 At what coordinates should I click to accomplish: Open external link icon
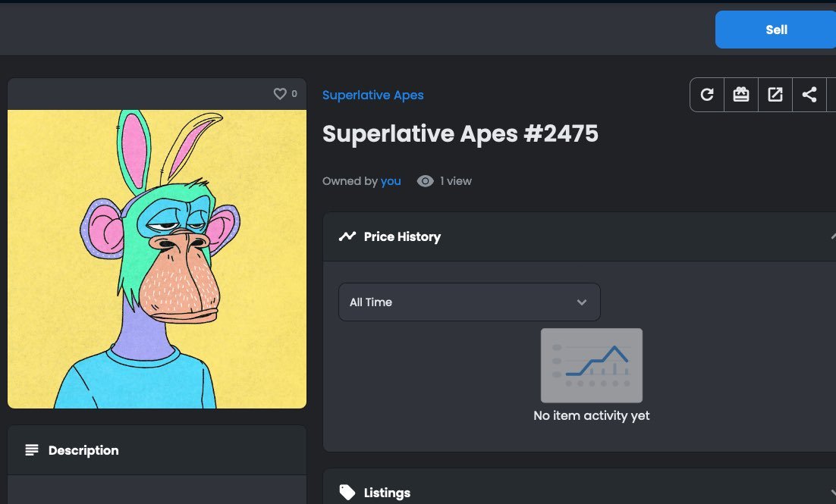[x=775, y=95]
